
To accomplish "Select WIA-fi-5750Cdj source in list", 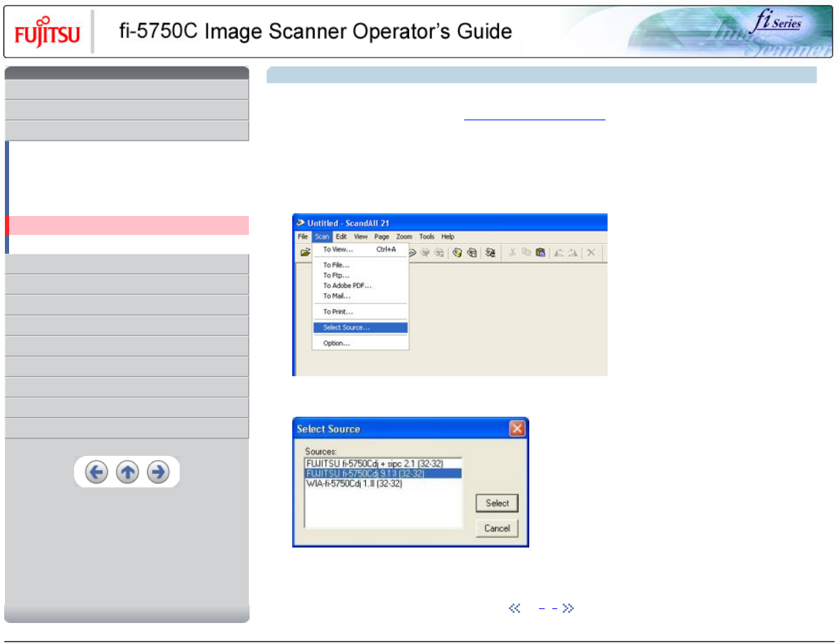I will point(354,484).
